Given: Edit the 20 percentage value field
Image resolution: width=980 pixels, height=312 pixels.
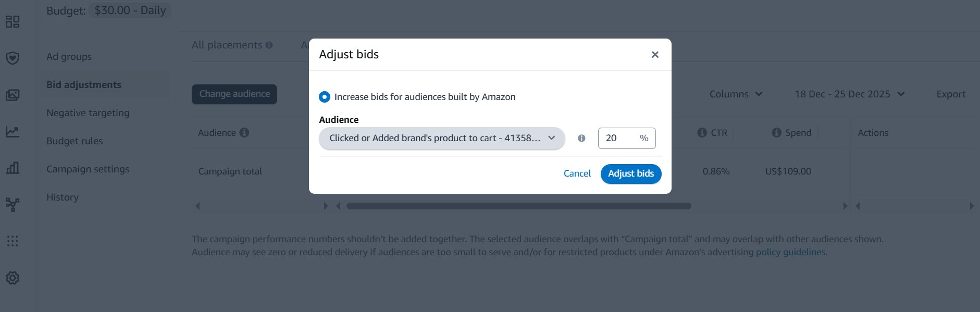Looking at the screenshot, I should click(x=620, y=138).
